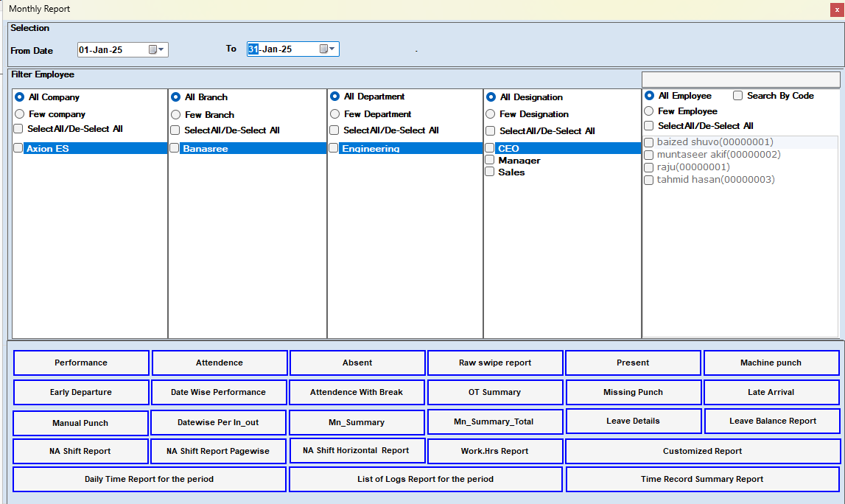Generate the Absent report
The width and height of the screenshot is (845, 504).
[x=357, y=363]
